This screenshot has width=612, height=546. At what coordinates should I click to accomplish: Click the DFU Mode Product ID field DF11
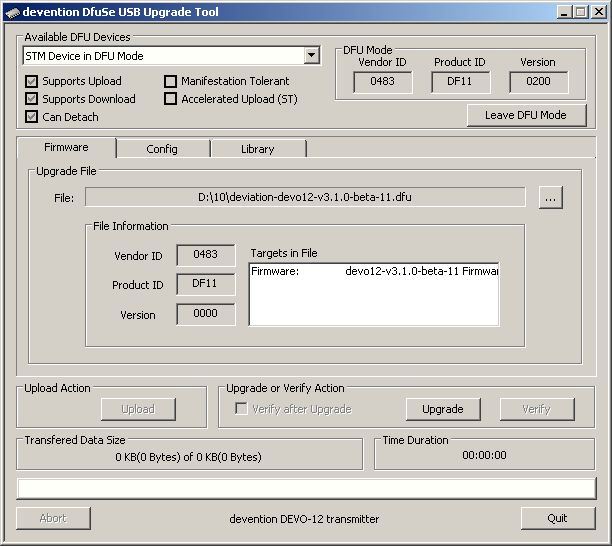click(x=460, y=82)
